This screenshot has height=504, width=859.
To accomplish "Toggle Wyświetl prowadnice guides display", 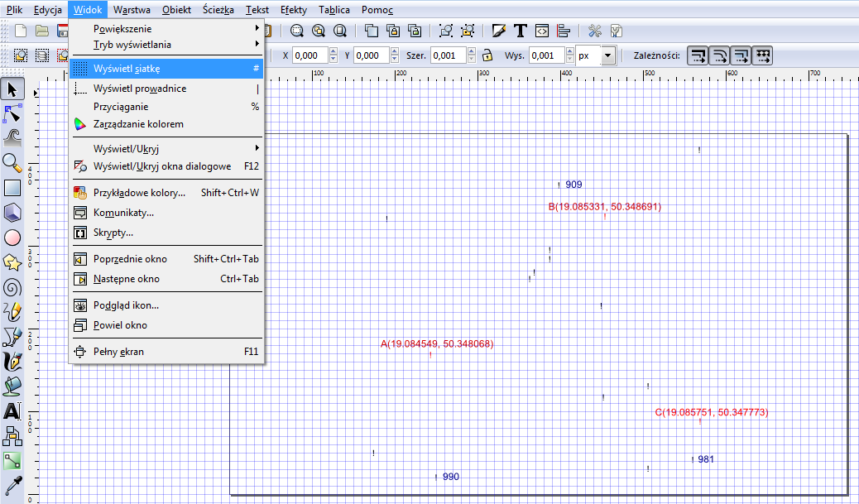I will click(166, 89).
